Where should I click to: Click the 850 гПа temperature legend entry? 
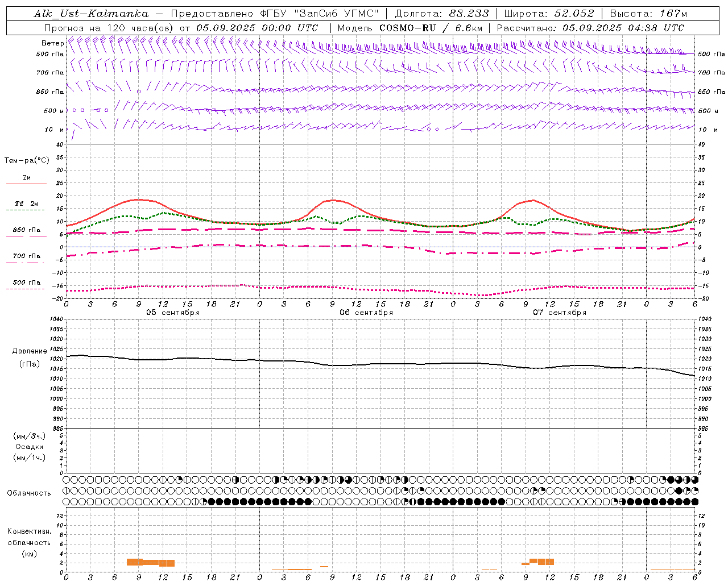[27, 230]
